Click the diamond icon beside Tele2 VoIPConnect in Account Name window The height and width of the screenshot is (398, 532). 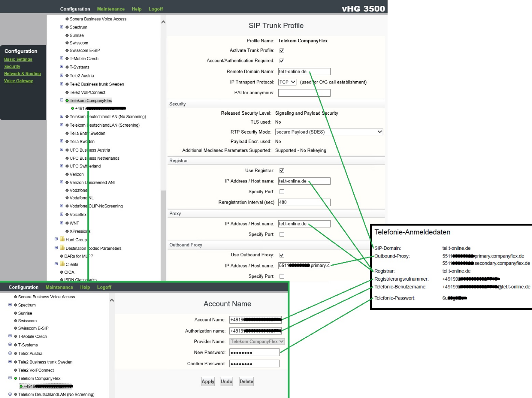[15, 370]
